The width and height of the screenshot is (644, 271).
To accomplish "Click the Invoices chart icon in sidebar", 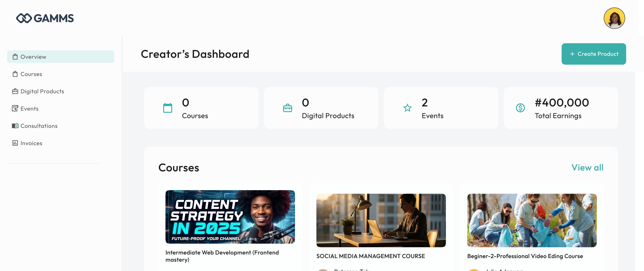I will pos(15,143).
